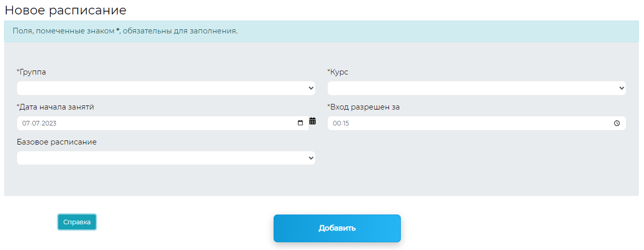Focus the Вход разрешен за time field

[464, 123]
